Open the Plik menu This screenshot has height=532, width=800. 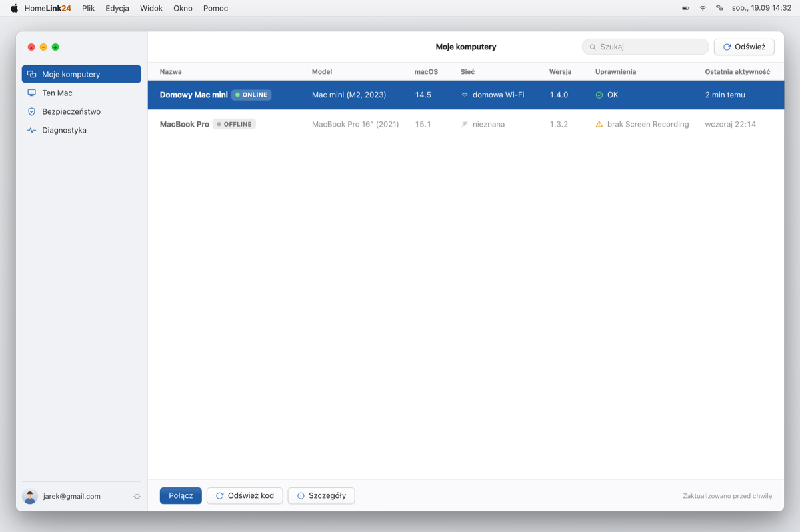(x=89, y=8)
